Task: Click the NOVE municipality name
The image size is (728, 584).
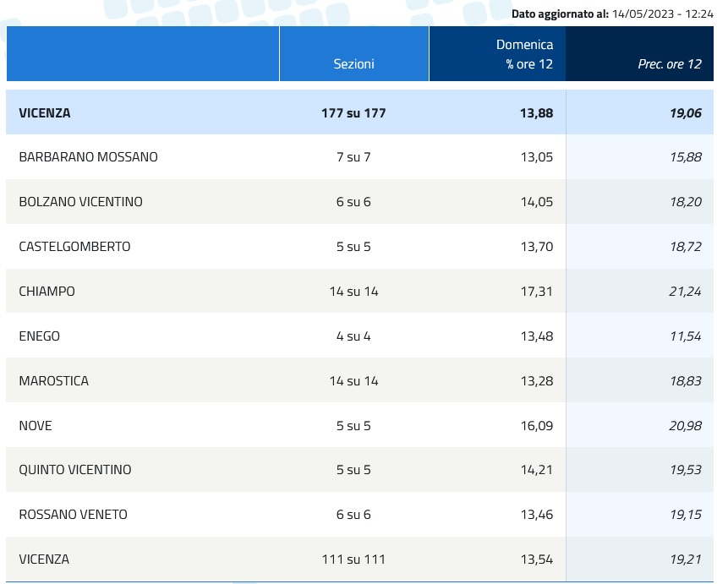Action: click(x=36, y=426)
